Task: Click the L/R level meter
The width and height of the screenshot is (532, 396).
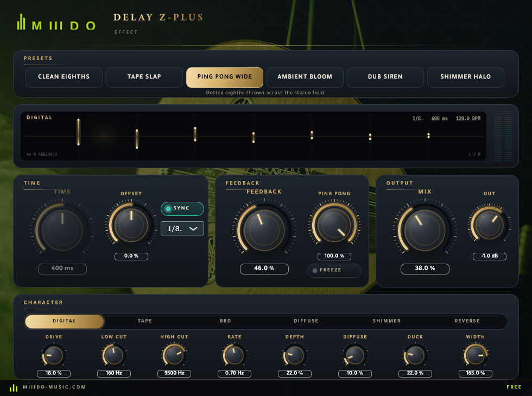Action: 503,136
